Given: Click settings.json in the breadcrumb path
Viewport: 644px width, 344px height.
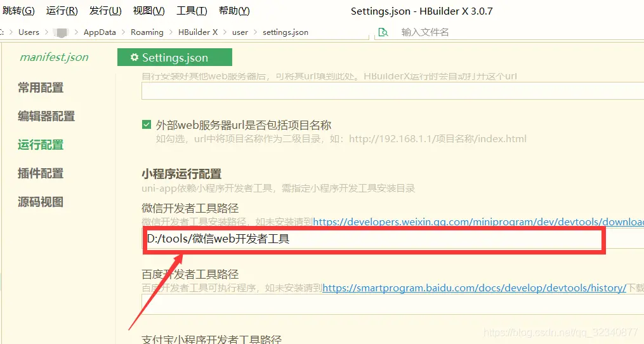Looking at the screenshot, I should pos(286,32).
